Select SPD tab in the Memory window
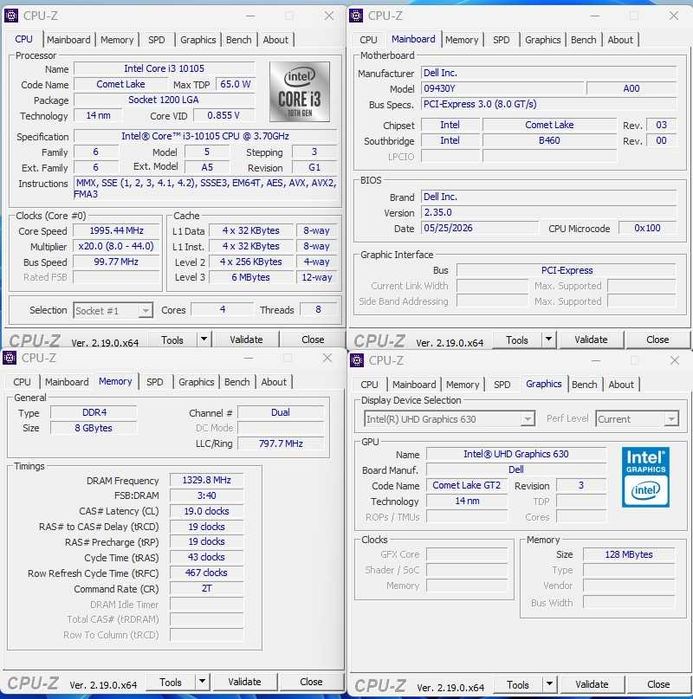The image size is (693, 699). pos(155,382)
